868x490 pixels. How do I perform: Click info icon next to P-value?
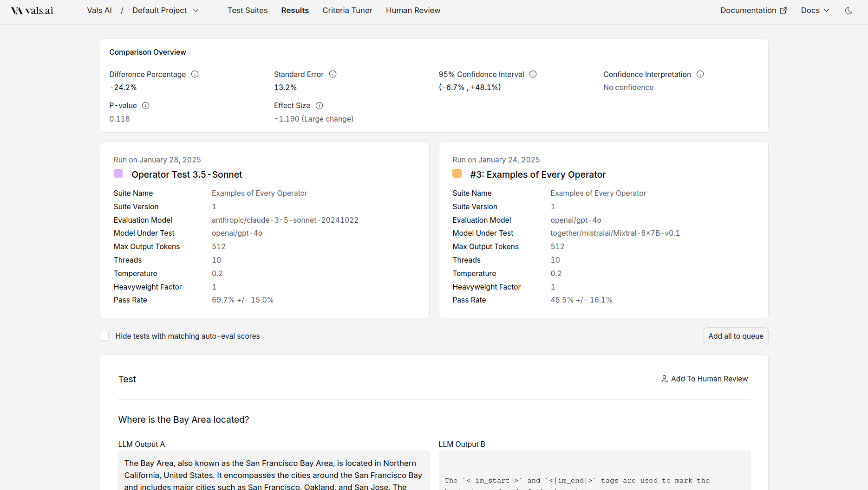[x=146, y=106]
